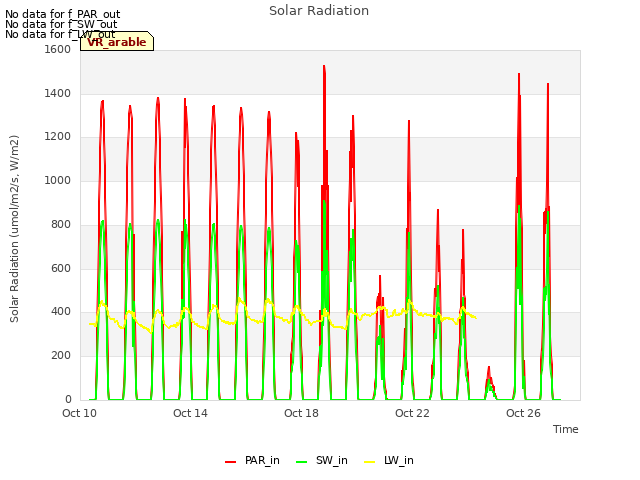Click the 'No data for f_SW_out' message
The height and width of the screenshot is (480, 640).
61,24
